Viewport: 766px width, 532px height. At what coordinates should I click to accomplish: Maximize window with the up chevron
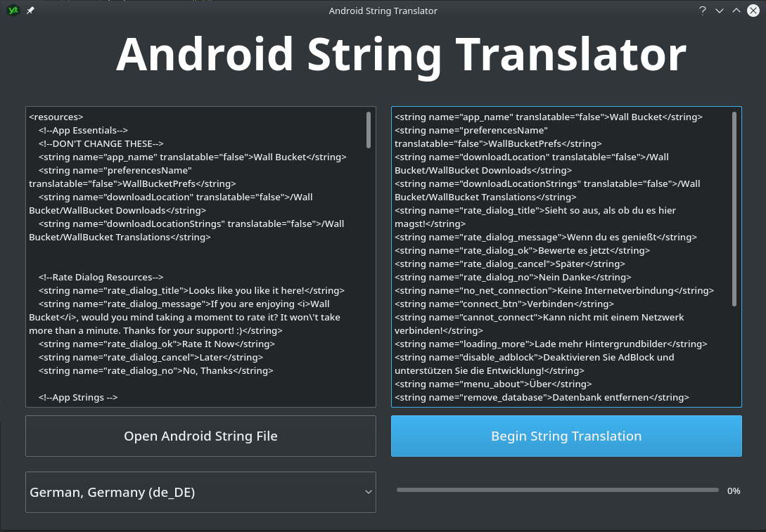coord(736,11)
